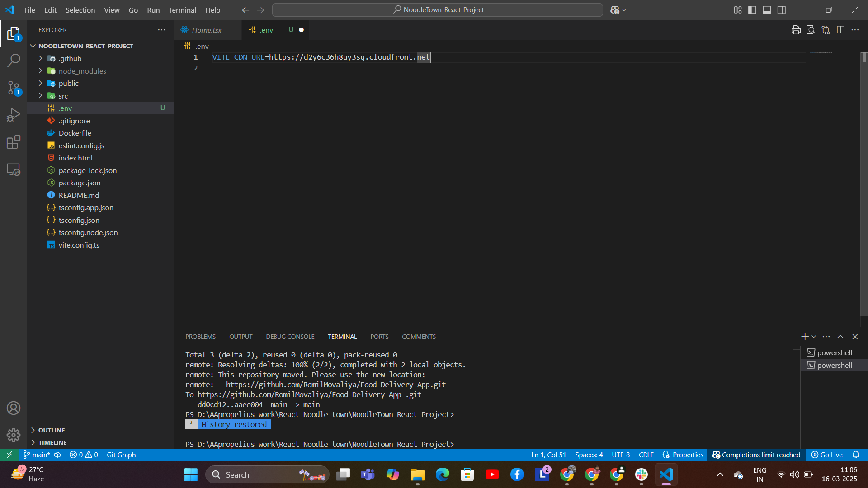Collapse NOODLETOWN-REACT-PROJECT root folder
868x488 pixels.
coord(86,46)
